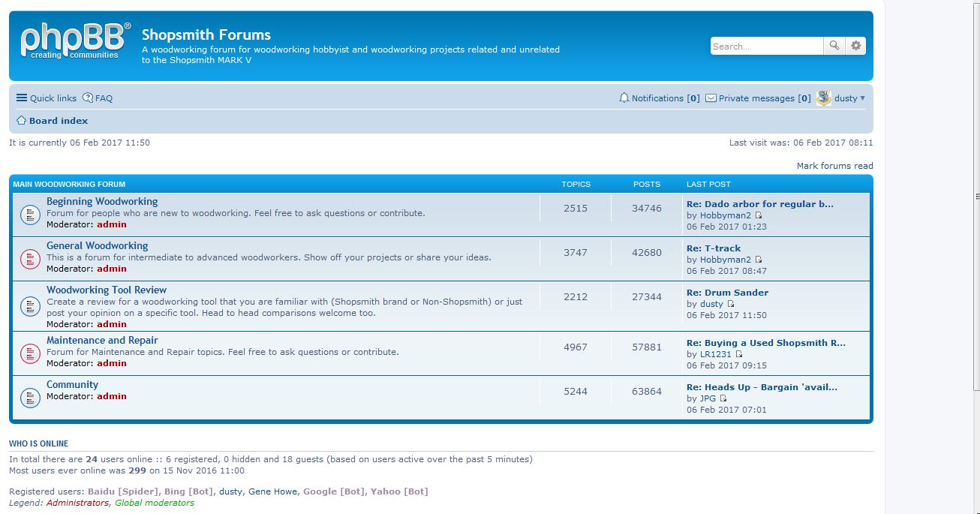Click the vertical scrollbar grip
Image resolution: width=980 pixels, height=514 pixels.
977,196
